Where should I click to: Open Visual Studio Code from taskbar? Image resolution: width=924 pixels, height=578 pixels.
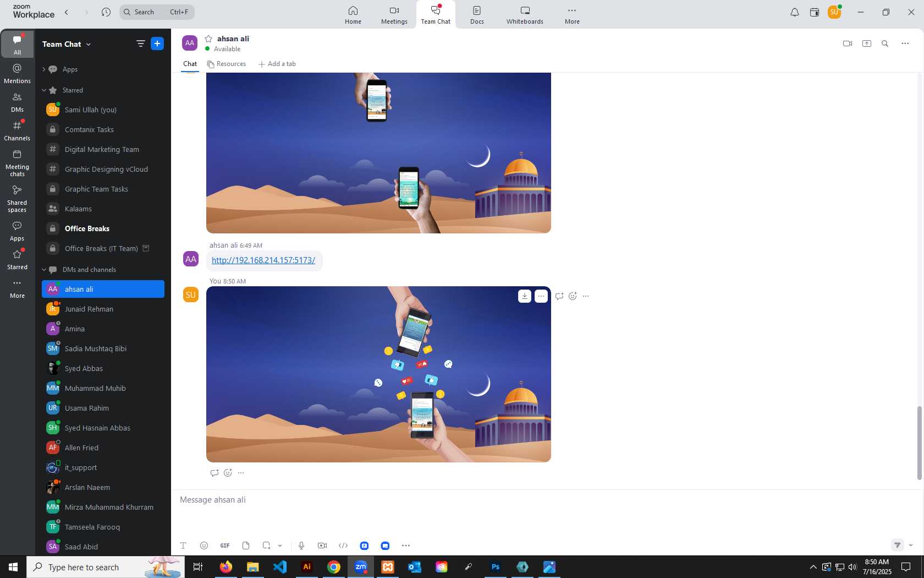280,567
